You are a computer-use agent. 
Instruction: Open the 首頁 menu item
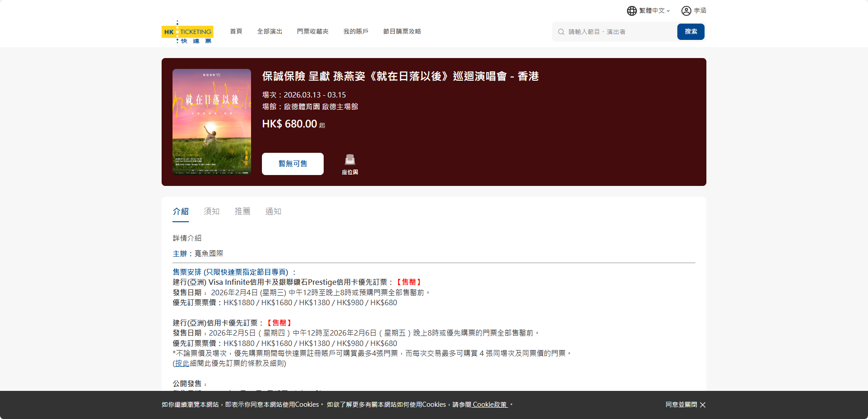point(236,32)
